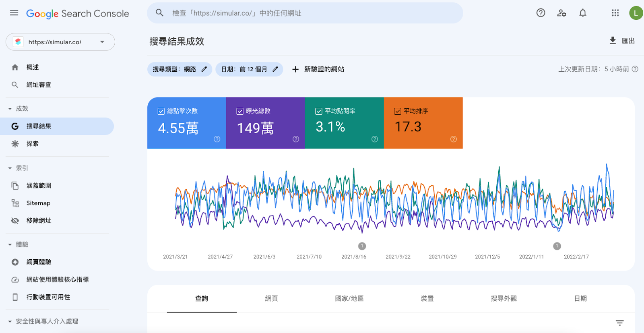Screen dimensions: 644x333
Task: Click the download export icon
Action: tap(613, 41)
